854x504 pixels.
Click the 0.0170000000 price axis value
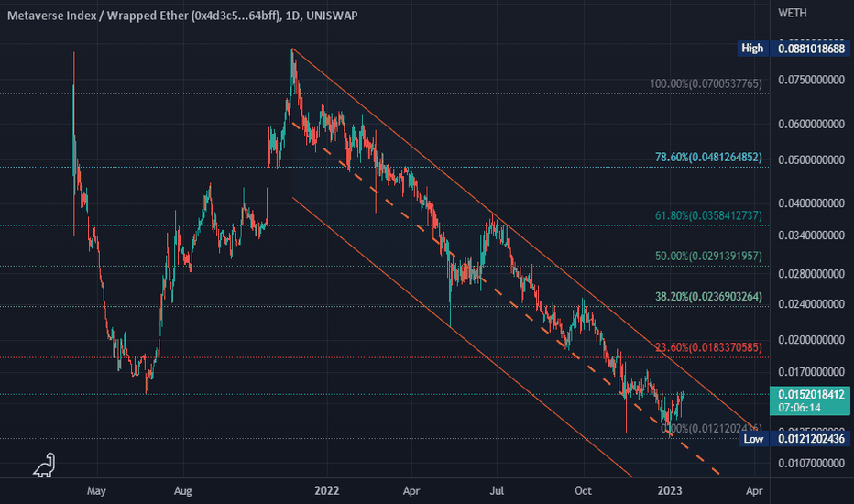811,372
